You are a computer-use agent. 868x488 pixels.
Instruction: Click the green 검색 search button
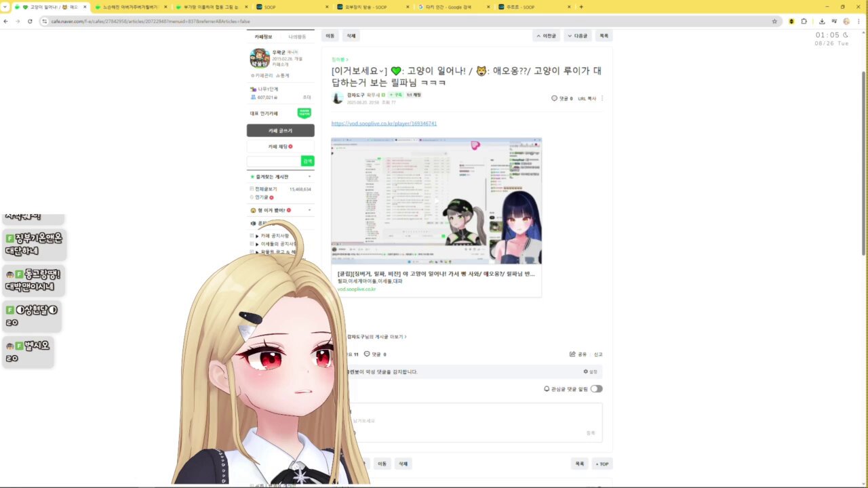(307, 161)
